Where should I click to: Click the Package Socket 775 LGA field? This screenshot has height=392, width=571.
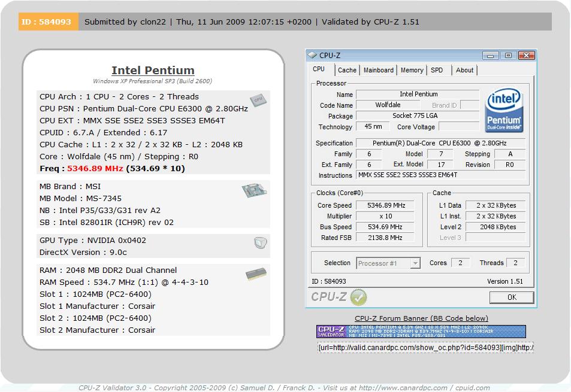tap(418, 116)
